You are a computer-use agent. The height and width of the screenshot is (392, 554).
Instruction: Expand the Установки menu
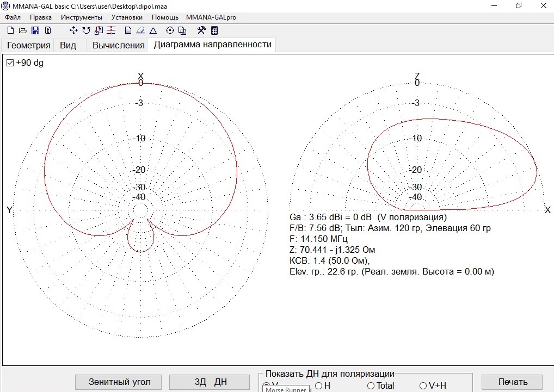pos(127,17)
